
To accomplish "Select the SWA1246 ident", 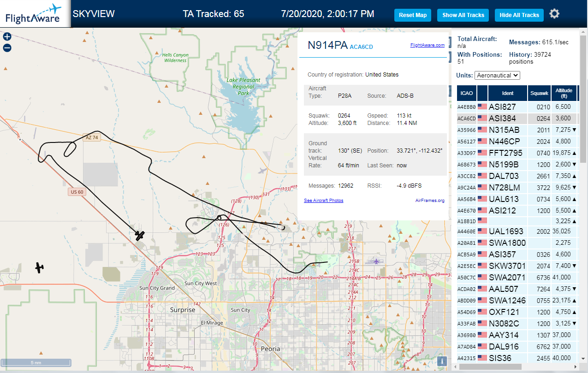I will pos(507,300).
